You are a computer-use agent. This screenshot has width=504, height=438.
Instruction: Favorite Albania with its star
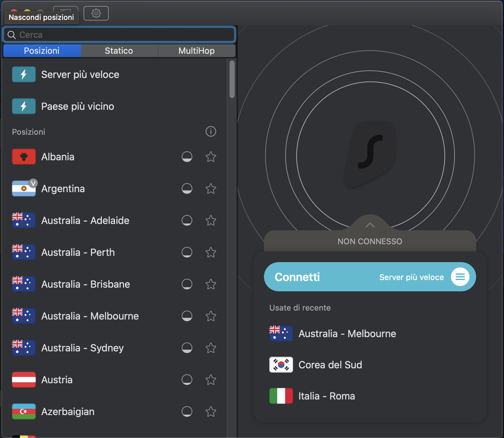(x=211, y=157)
